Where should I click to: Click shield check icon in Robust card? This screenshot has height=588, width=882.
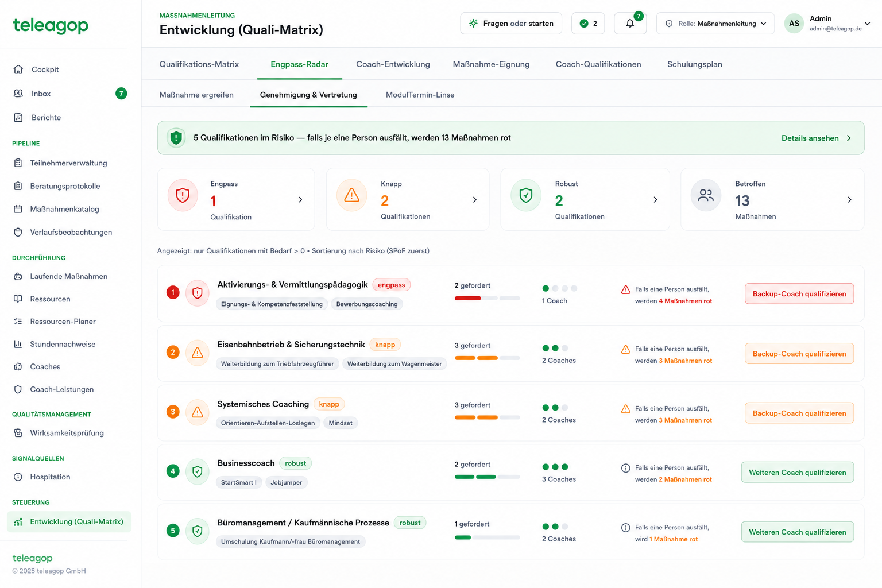[526, 195]
